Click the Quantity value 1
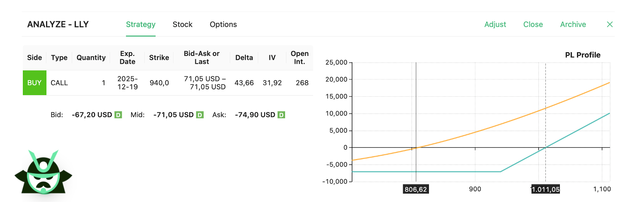This screenshot has height=213, width=644. 104,83
